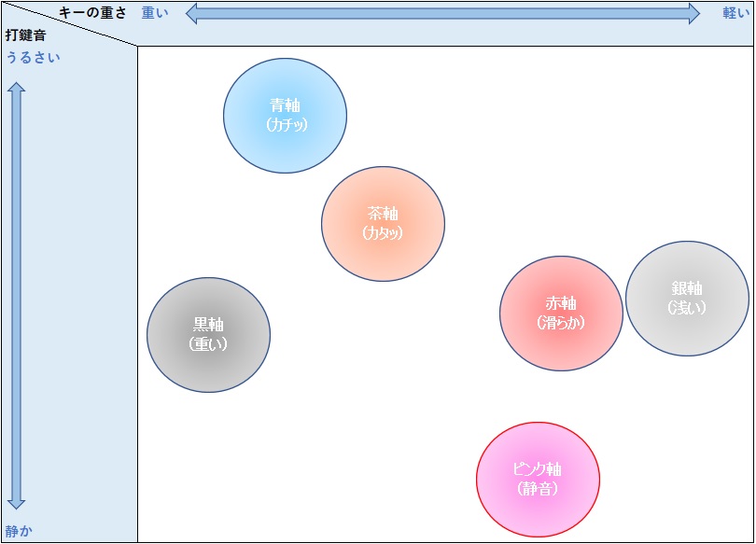
Task: Select the blue 青軸 circle
Action: (x=285, y=116)
